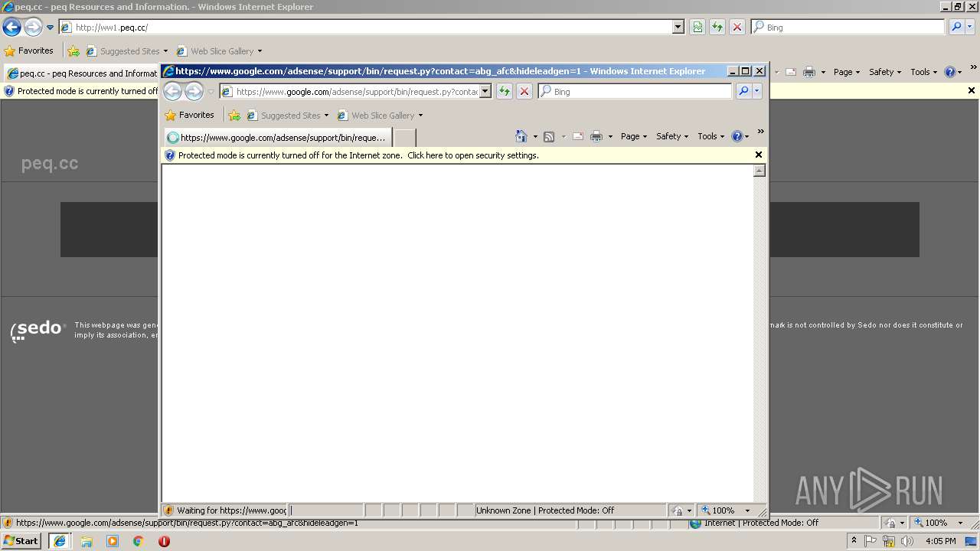Open Suggested Sites in peq.cc window

(126, 51)
